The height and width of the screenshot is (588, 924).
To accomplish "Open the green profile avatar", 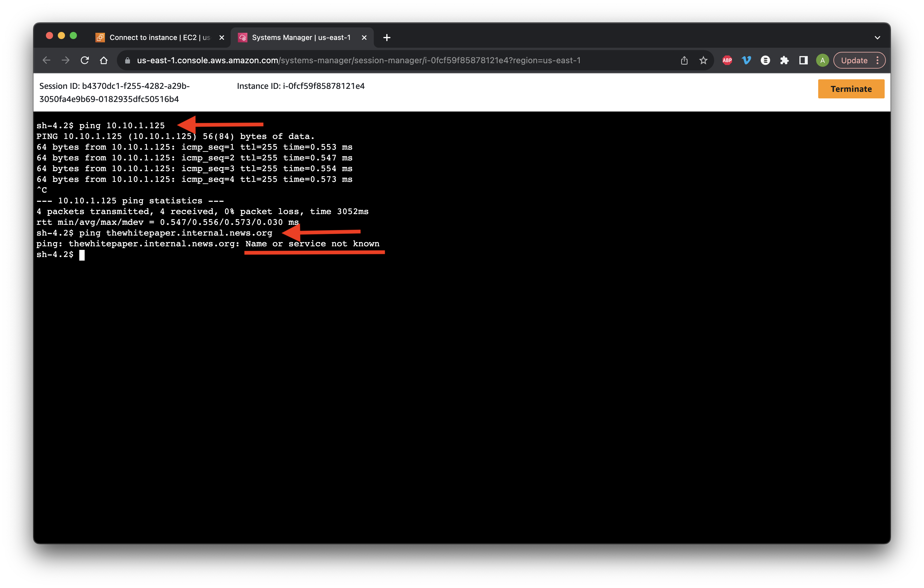I will (822, 60).
